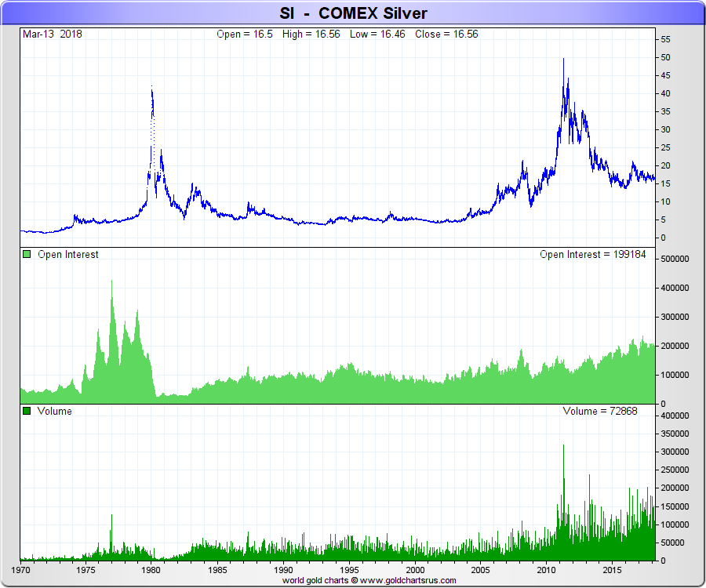The height and width of the screenshot is (588, 706).
Task: Click the tallest open interest peak near 1977
Action: [x=111, y=281]
